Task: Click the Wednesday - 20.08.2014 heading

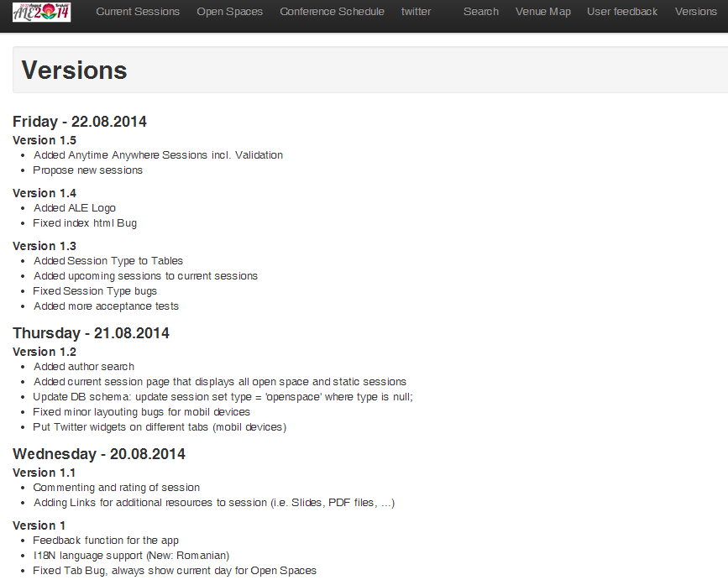Action: [99, 454]
